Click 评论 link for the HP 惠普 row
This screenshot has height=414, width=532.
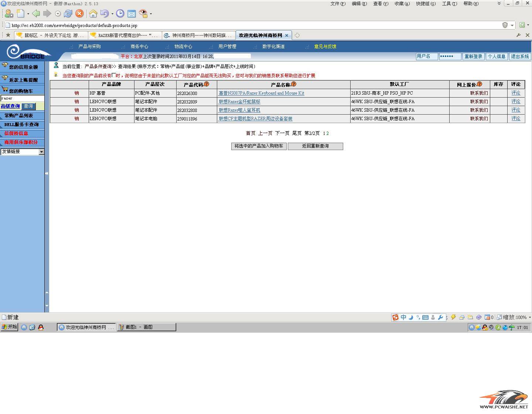516,93
